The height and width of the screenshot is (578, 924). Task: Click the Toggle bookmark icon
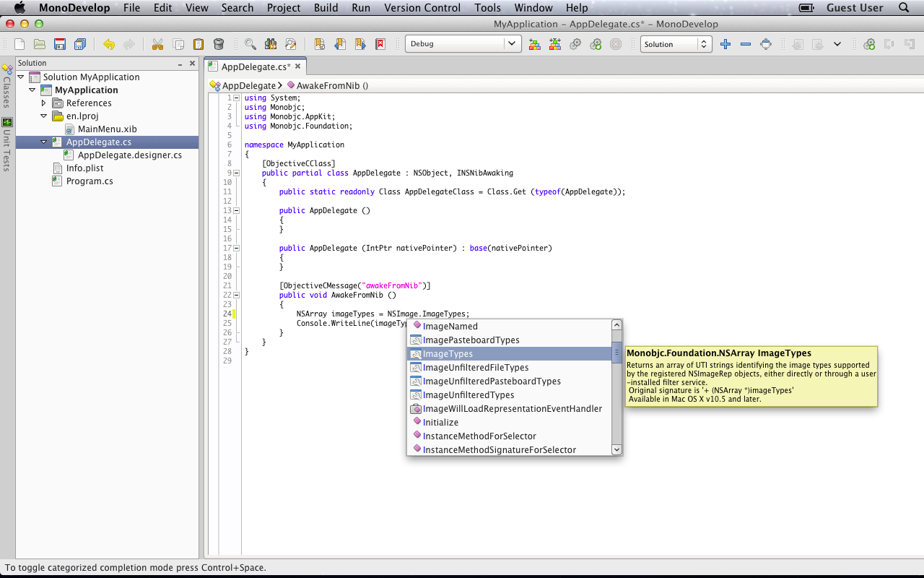coord(319,44)
